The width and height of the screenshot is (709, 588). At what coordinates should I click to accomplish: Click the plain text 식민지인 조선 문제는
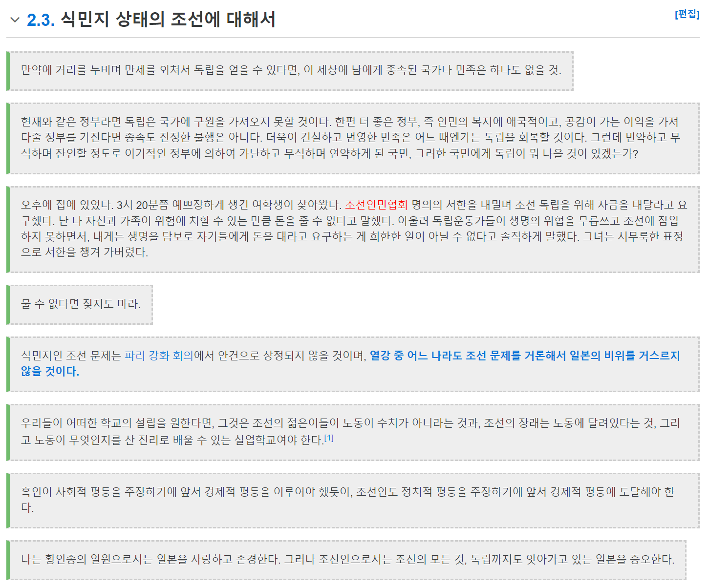71,356
